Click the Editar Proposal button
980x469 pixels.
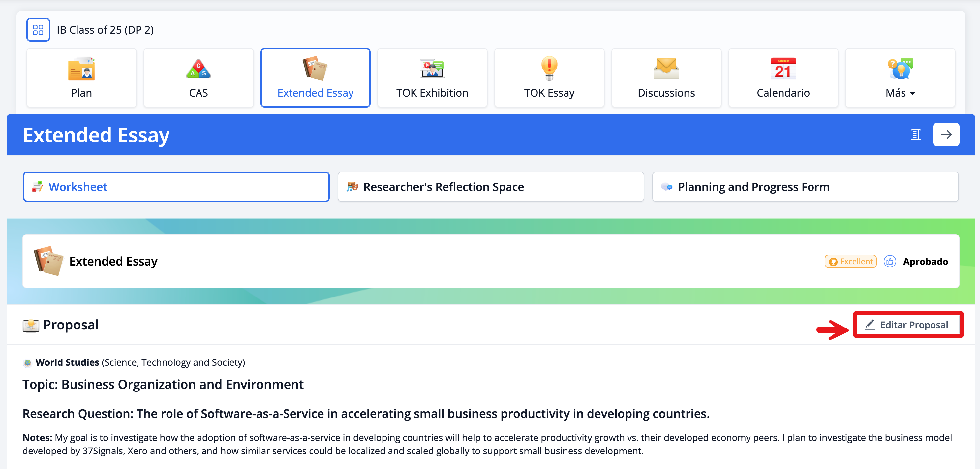[908, 325]
